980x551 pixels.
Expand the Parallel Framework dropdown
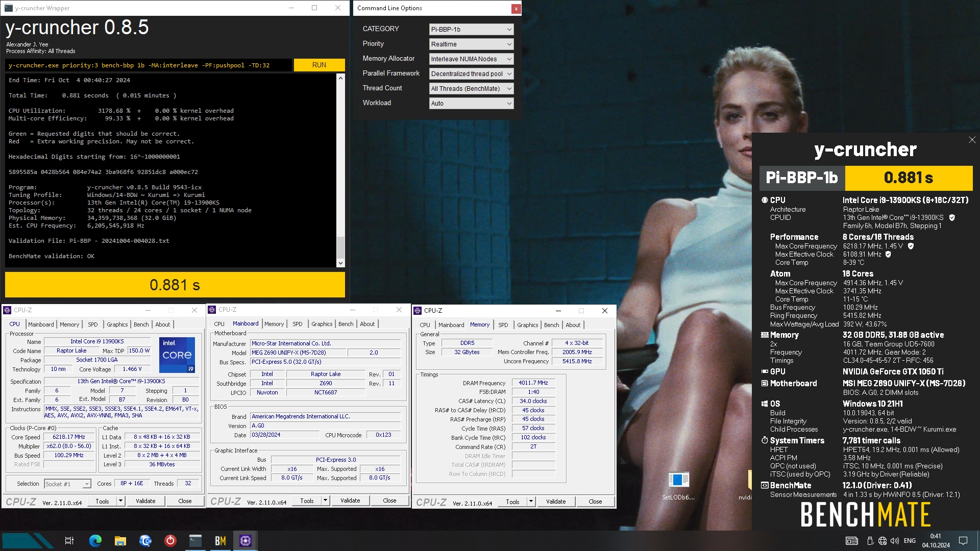pyautogui.click(x=471, y=73)
